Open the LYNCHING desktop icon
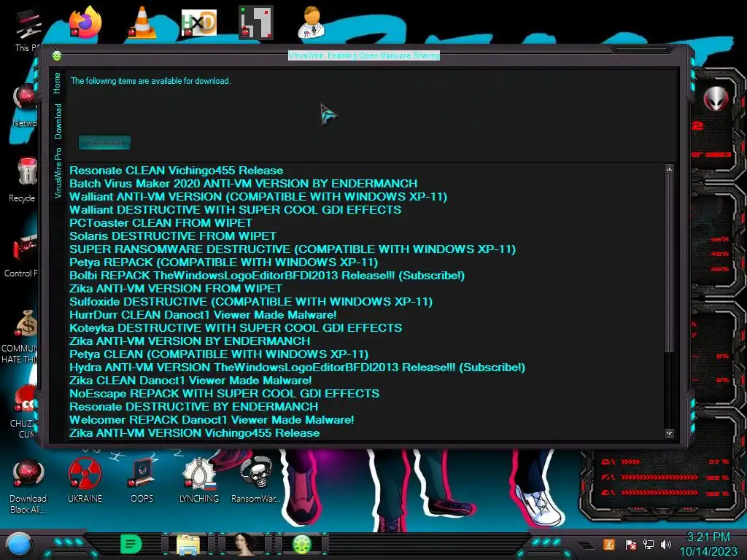Screen dimensions: 747x560 pyautogui.click(x=199, y=480)
